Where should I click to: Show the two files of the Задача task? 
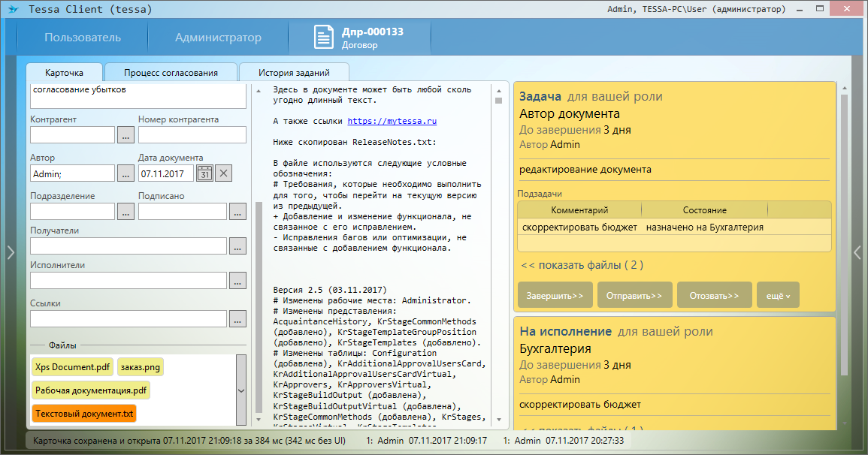(582, 265)
